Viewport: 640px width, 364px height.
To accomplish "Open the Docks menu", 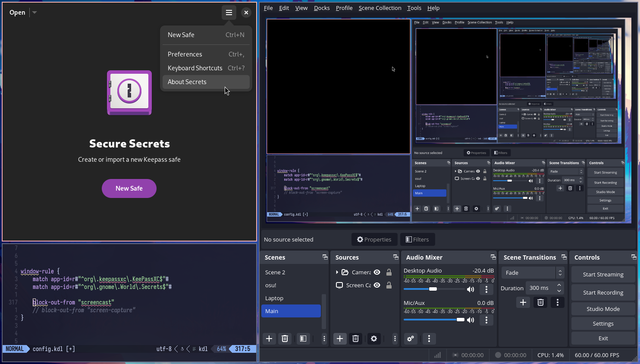I will (322, 8).
